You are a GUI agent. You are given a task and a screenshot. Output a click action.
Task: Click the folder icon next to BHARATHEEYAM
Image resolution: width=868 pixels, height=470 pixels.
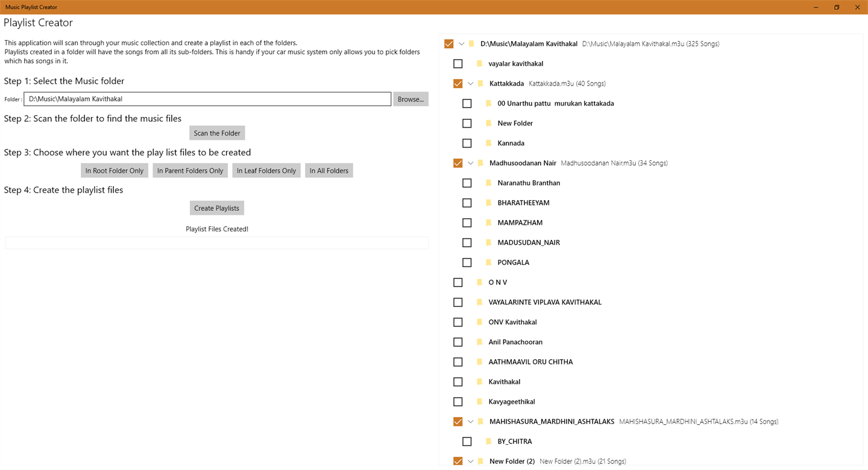tap(489, 202)
